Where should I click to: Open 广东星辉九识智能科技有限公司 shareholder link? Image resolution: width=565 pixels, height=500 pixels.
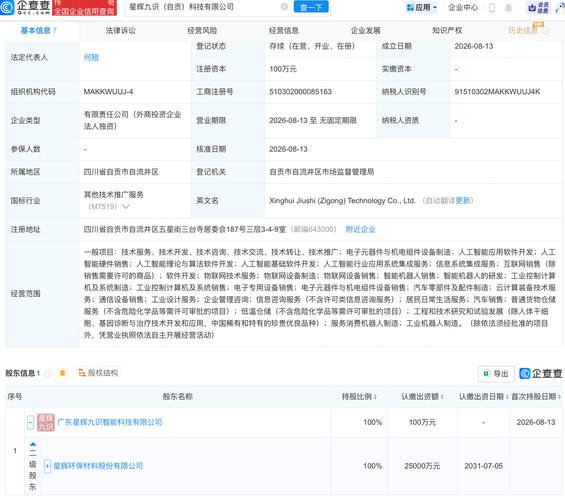(x=110, y=422)
